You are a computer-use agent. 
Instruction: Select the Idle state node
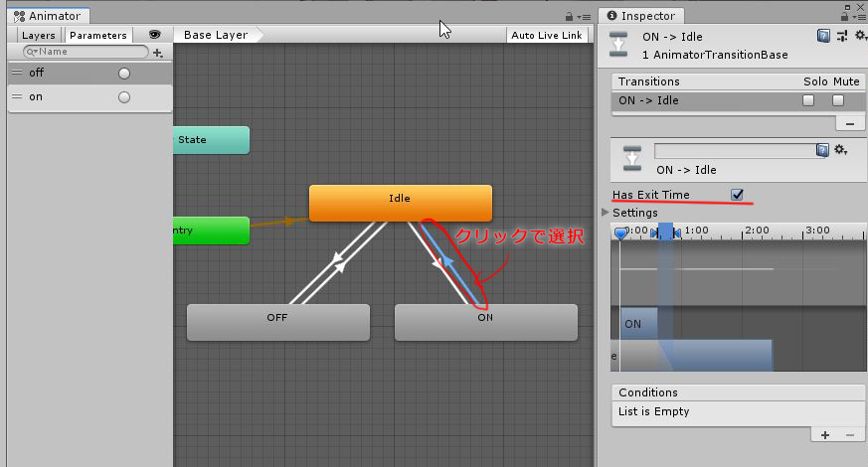tap(401, 203)
